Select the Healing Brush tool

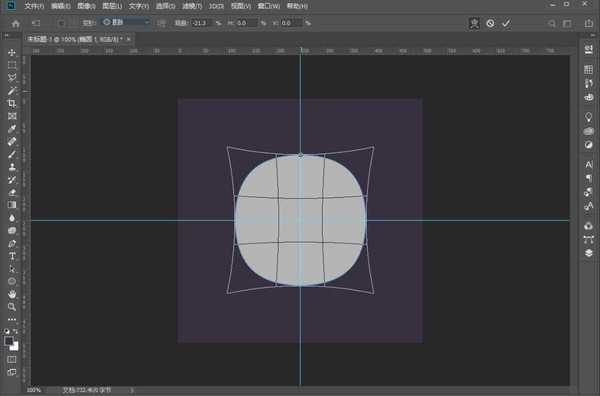(12, 141)
